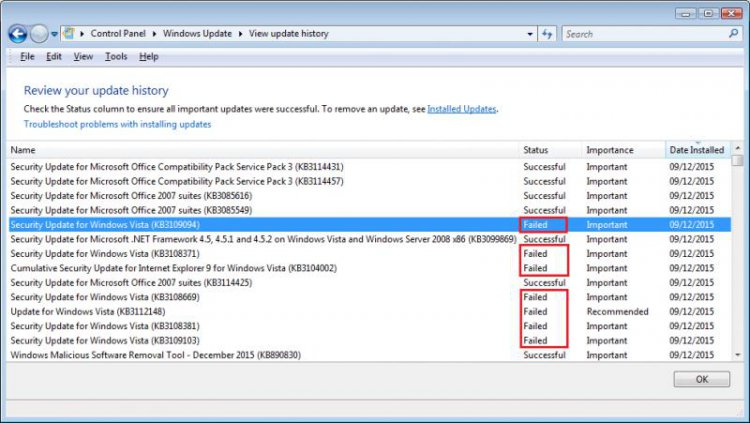Select Security Update for Windows Vista (KB3108371)
750x423 pixels.
tap(370, 254)
